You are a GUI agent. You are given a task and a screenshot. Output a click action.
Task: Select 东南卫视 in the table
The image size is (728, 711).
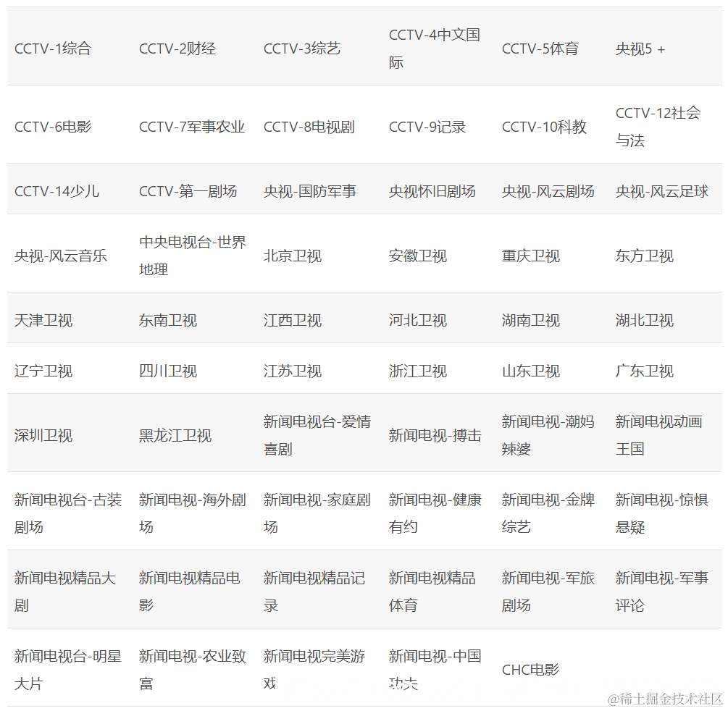click(x=168, y=320)
